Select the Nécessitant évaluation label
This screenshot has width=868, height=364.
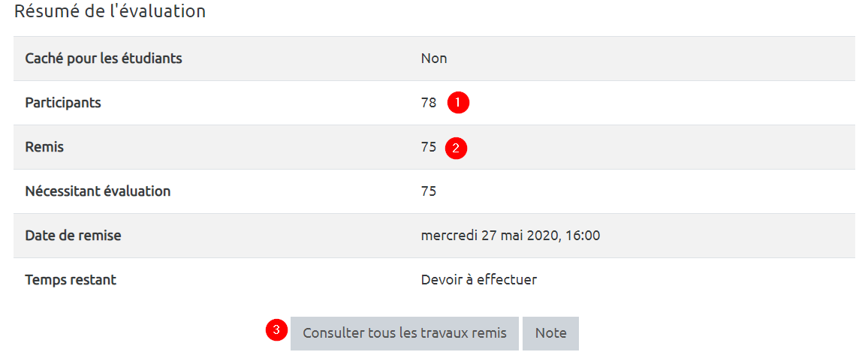tap(98, 191)
